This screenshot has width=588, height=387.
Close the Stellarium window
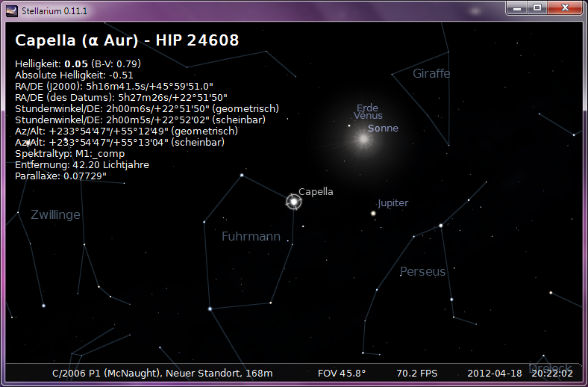[x=563, y=7]
